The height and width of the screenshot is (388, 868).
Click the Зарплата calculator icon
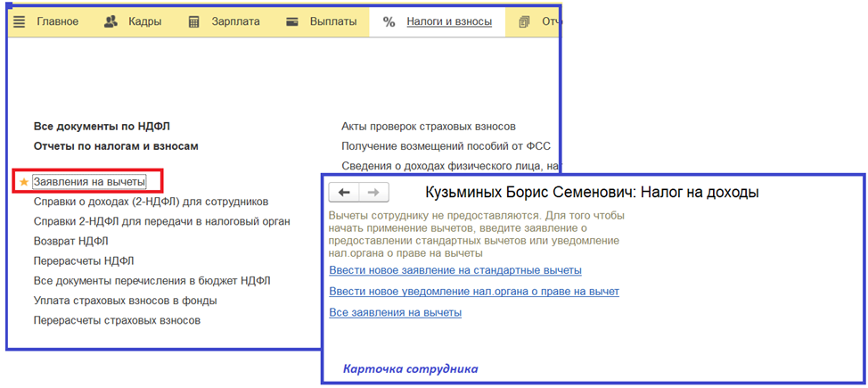193,22
